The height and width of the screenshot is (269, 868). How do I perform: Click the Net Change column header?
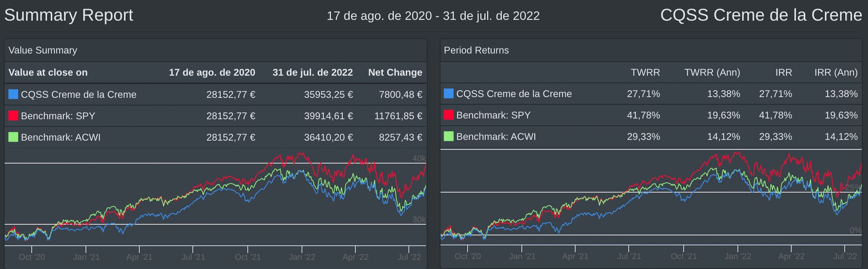coord(395,72)
